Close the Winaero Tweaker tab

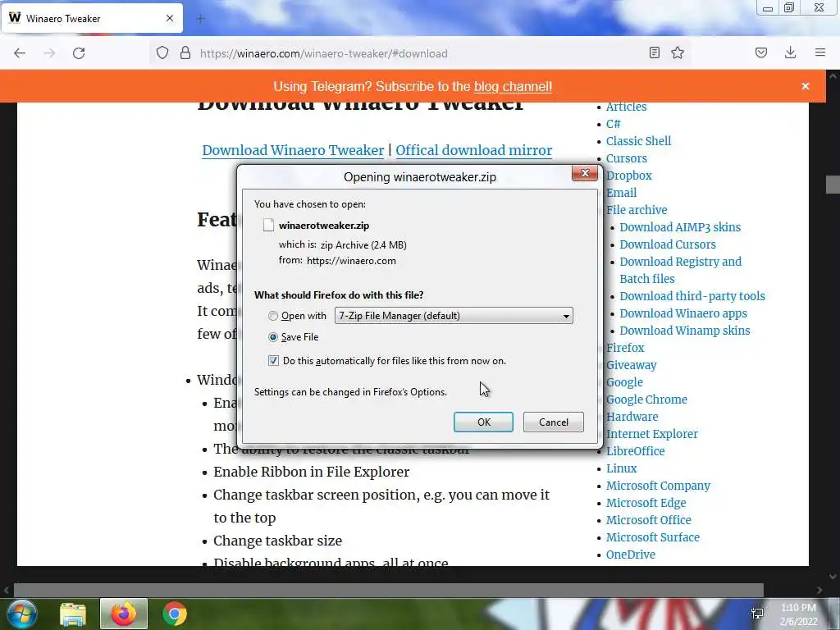click(x=170, y=18)
